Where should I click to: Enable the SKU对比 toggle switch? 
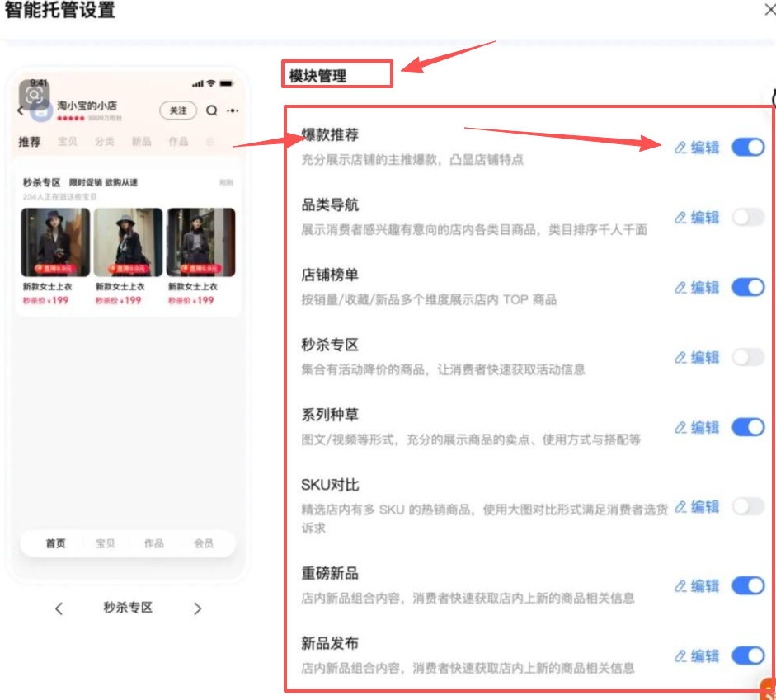tap(748, 506)
